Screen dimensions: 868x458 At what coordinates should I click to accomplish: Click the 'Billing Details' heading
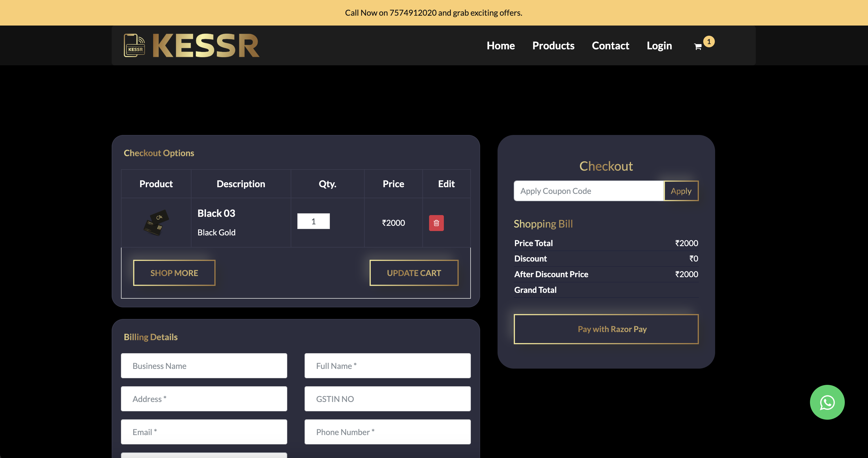tap(151, 337)
